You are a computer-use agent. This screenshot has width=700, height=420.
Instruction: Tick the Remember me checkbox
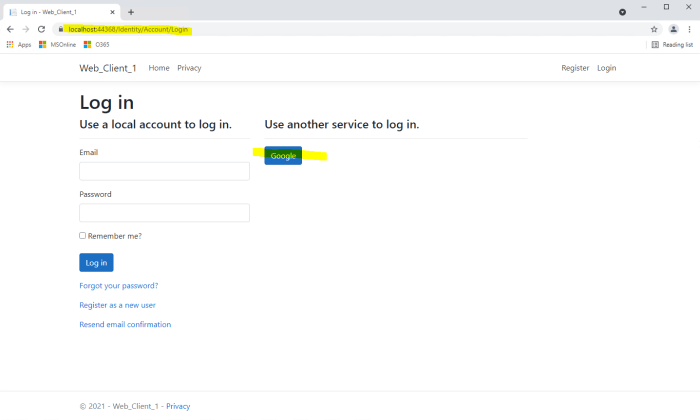[83, 236]
